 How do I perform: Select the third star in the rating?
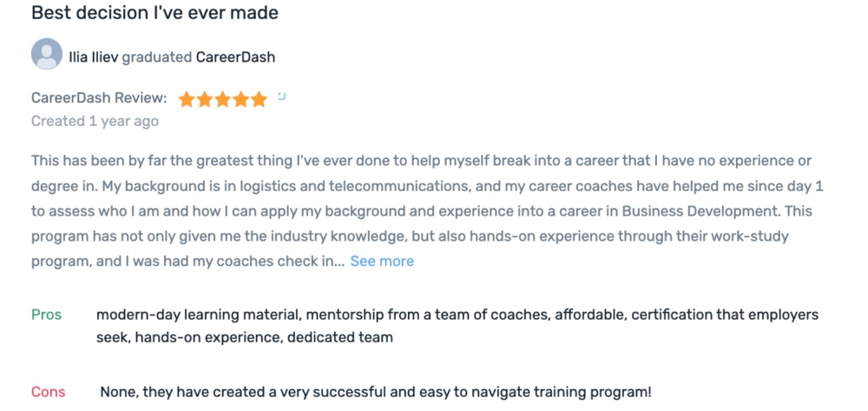point(223,100)
